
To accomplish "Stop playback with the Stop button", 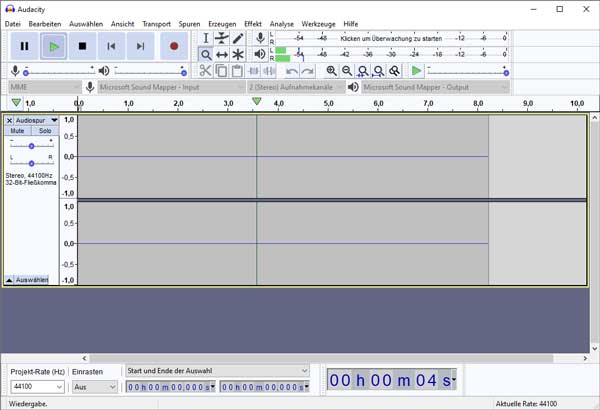I will pyautogui.click(x=82, y=46).
